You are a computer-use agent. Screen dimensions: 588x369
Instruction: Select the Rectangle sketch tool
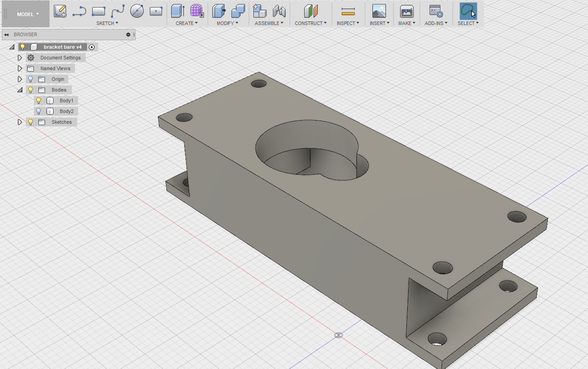click(99, 11)
